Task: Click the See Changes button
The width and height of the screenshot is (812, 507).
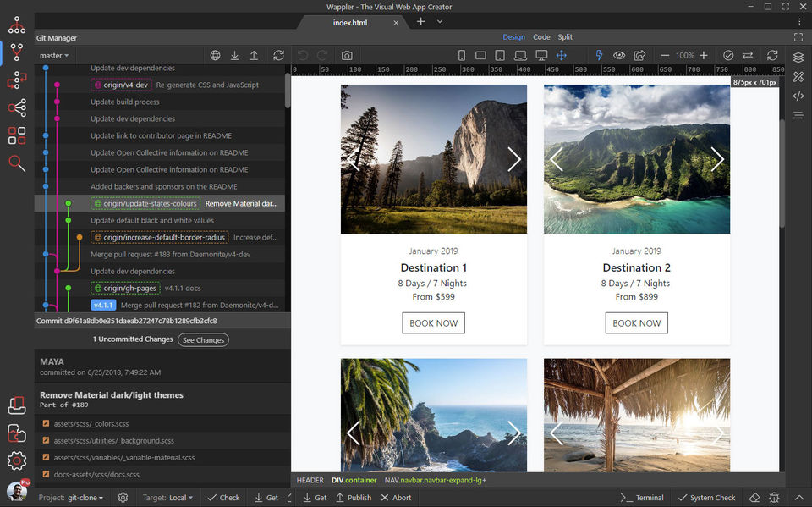Action: 203,339
